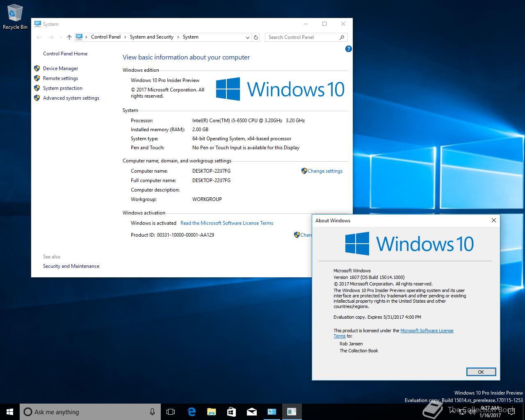The width and height of the screenshot is (525, 420).
Task: Open recent locations dropdown arrow
Action: [61, 37]
